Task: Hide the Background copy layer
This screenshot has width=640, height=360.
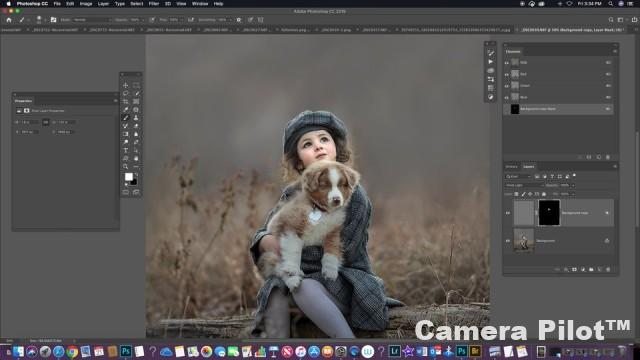Action: point(508,213)
